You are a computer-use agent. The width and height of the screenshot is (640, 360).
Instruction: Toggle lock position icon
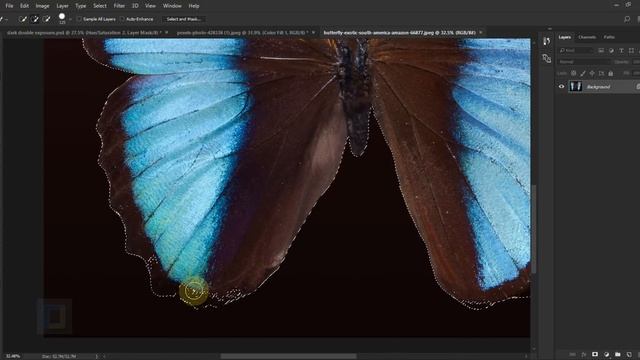(592, 73)
